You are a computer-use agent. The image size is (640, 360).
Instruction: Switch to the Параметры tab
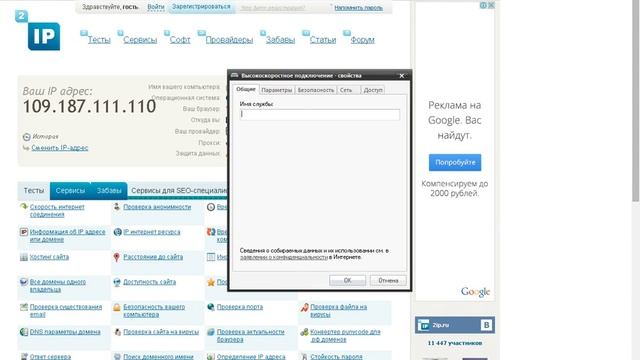pos(277,90)
